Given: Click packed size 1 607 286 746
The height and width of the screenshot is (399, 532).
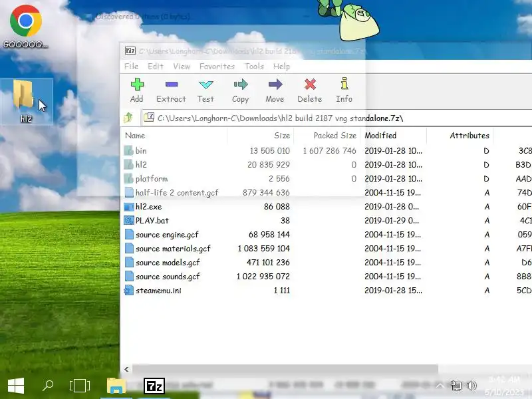Looking at the screenshot, I should [x=329, y=151].
